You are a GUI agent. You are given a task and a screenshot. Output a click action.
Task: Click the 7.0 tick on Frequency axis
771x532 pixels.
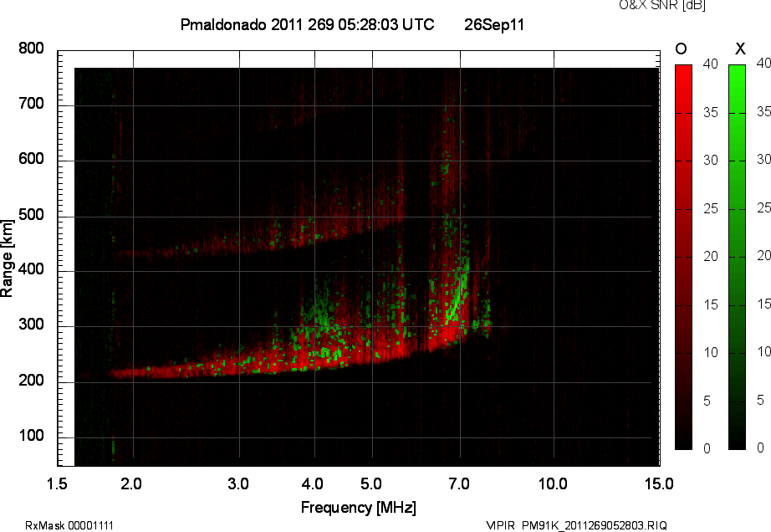(x=459, y=484)
